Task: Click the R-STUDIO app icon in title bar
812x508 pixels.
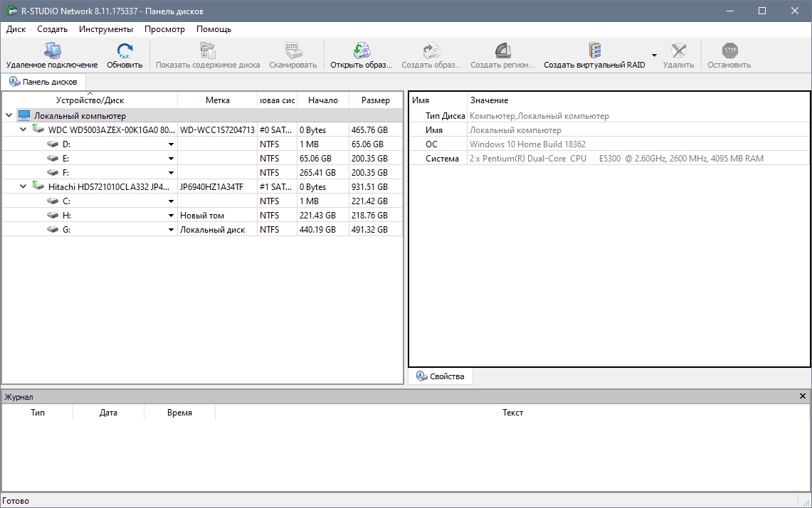Action: coord(11,11)
